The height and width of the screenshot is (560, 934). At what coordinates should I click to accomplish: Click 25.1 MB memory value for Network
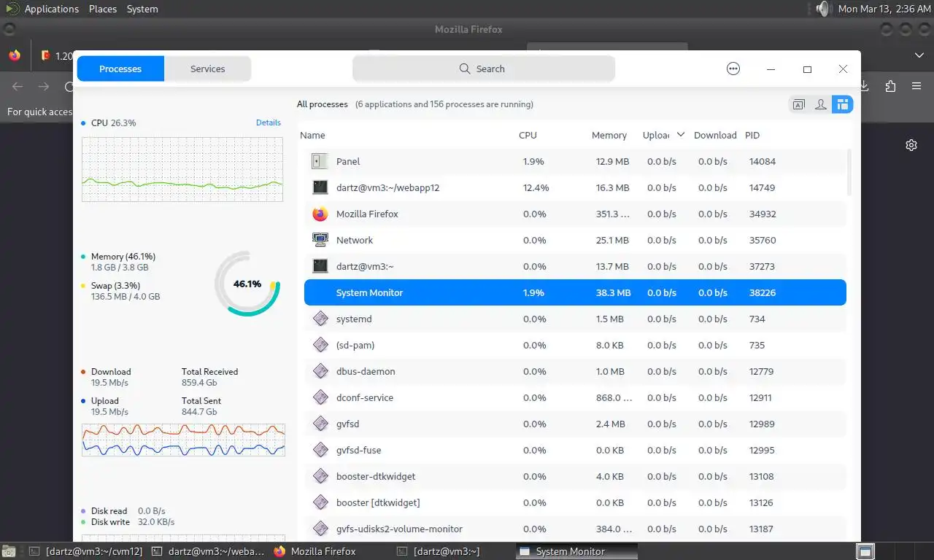pos(612,240)
